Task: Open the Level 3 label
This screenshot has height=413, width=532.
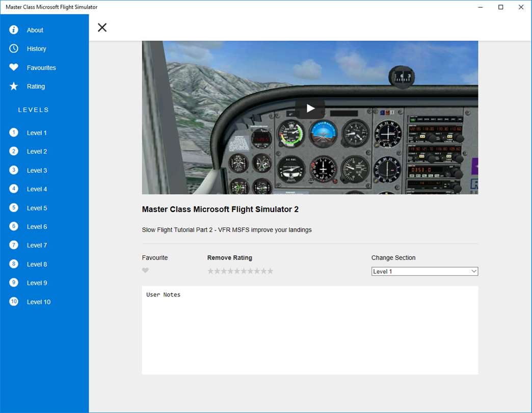Action: click(37, 170)
